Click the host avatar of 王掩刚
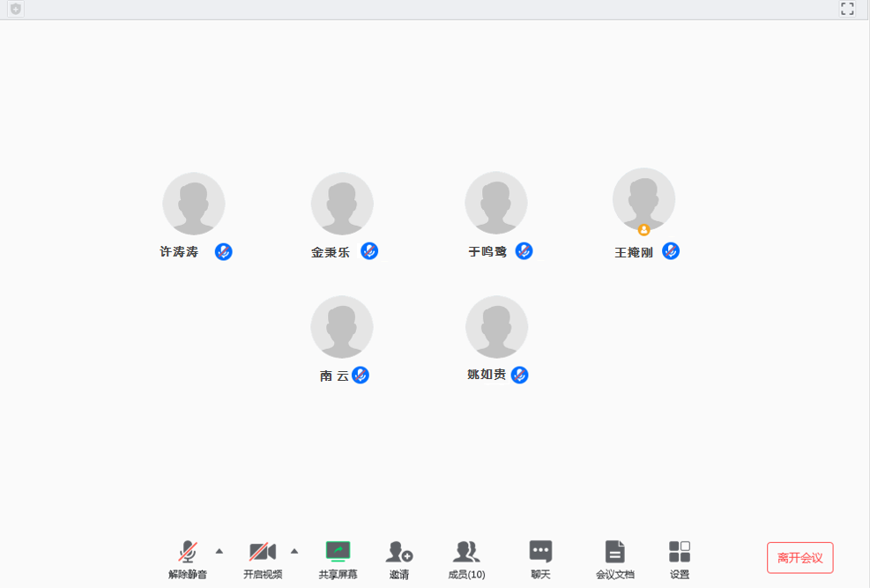 (x=643, y=200)
